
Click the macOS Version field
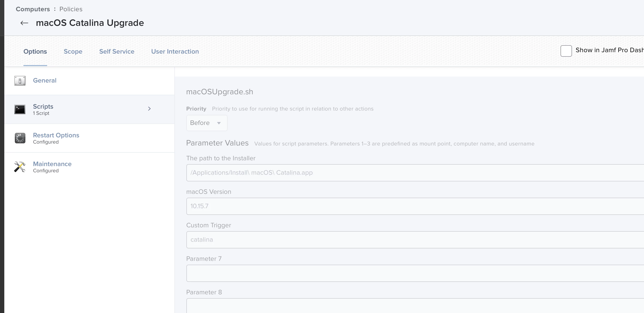415,206
